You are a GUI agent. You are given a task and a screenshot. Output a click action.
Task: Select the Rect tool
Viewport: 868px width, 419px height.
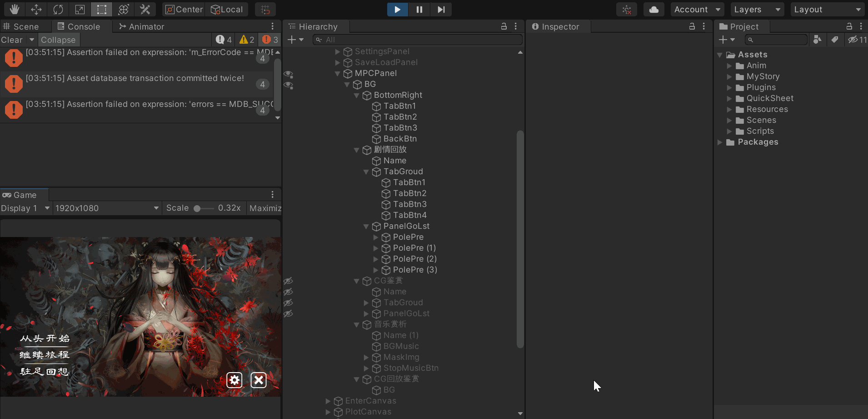click(101, 9)
